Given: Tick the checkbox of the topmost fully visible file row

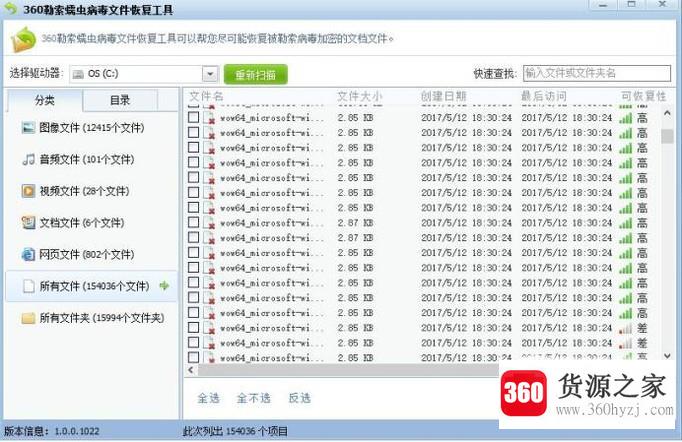Looking at the screenshot, I should [194, 117].
